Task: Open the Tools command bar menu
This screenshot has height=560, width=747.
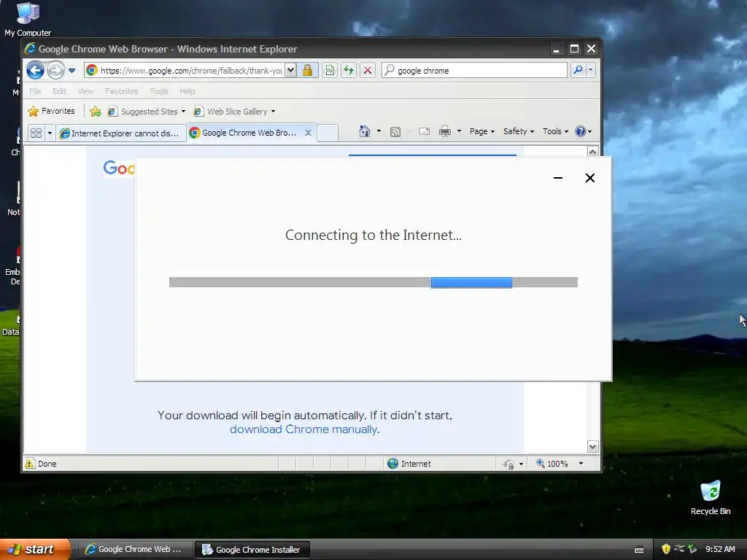Action: pos(555,131)
